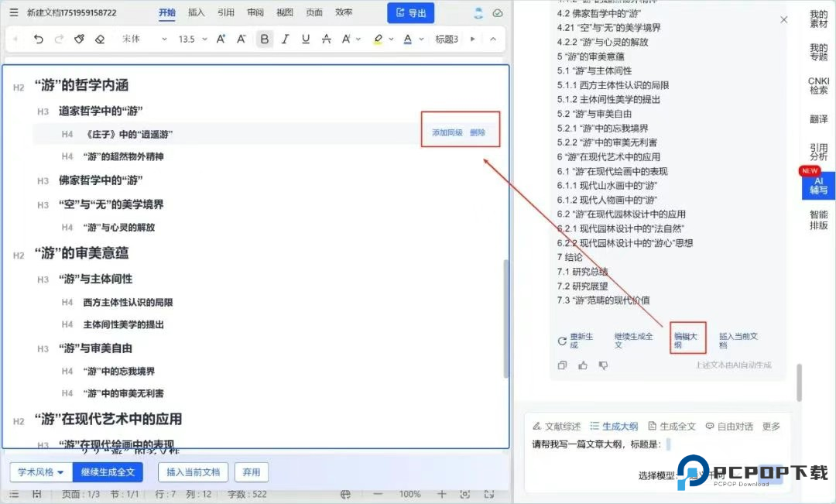Image resolution: width=836 pixels, height=504 pixels.
Task: Select the format painter icon
Action: (79, 39)
